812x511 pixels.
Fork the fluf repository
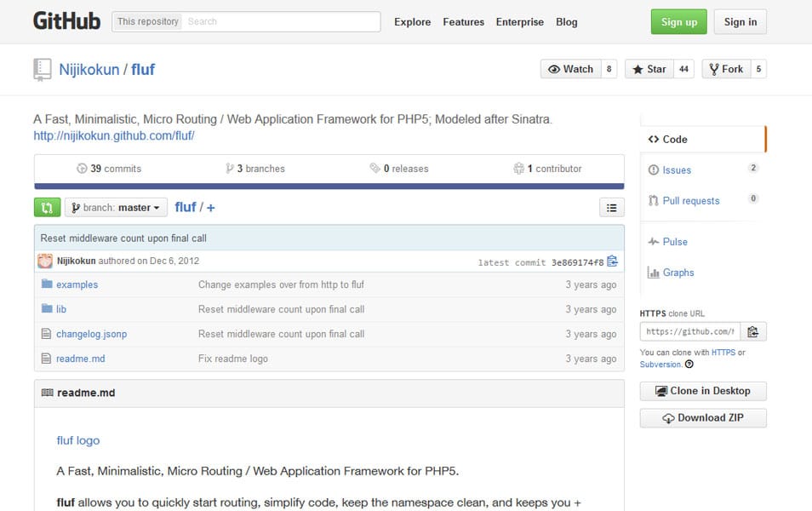(726, 69)
